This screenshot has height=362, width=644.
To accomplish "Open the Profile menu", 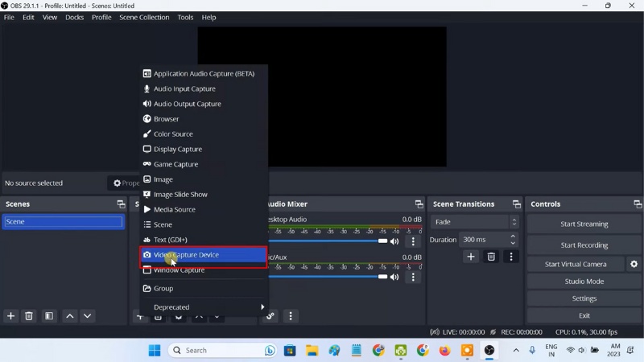I will coord(101,17).
